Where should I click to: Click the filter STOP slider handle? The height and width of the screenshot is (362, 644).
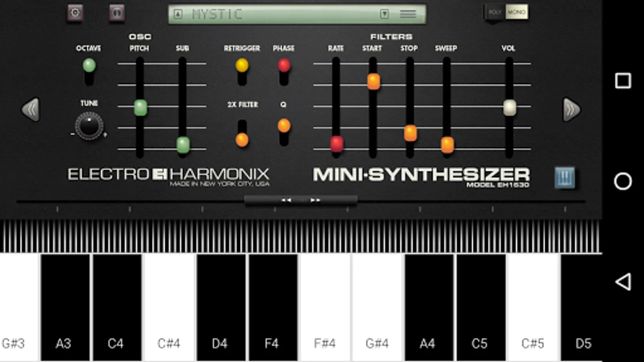pos(410,133)
